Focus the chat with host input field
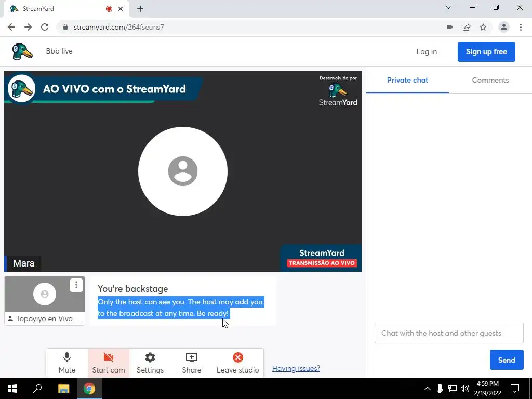 coord(449,333)
